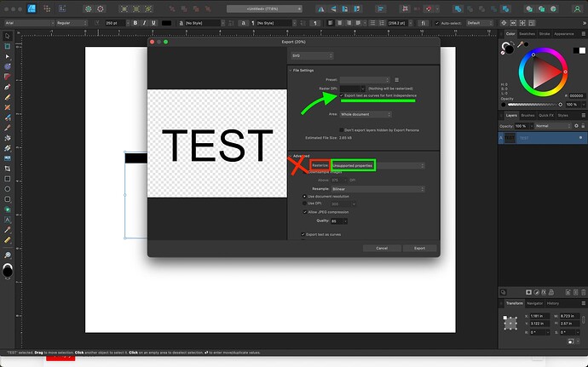Pick color with the eyedropper in Color panel

coord(521,44)
